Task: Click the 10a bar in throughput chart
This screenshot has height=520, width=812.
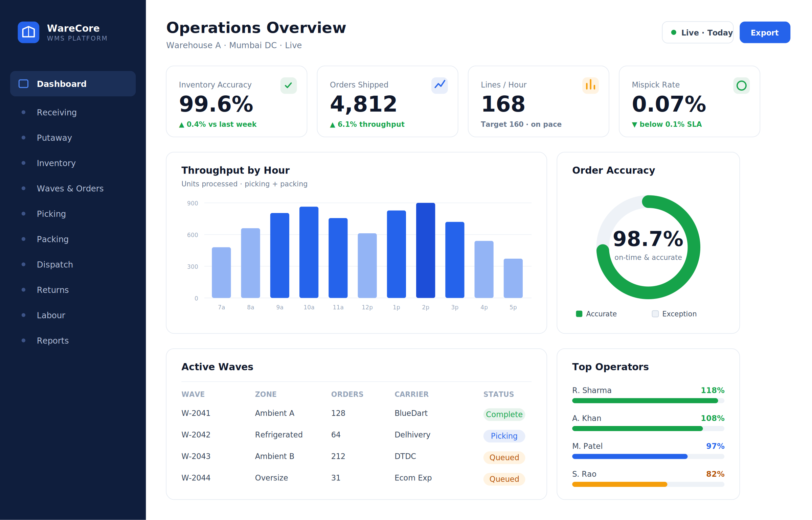Action: pos(309,252)
